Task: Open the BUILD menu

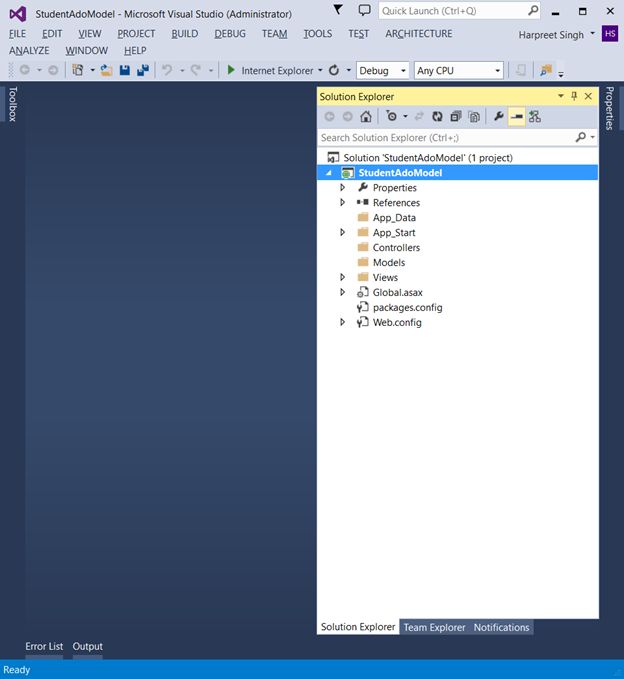Action: tap(184, 34)
